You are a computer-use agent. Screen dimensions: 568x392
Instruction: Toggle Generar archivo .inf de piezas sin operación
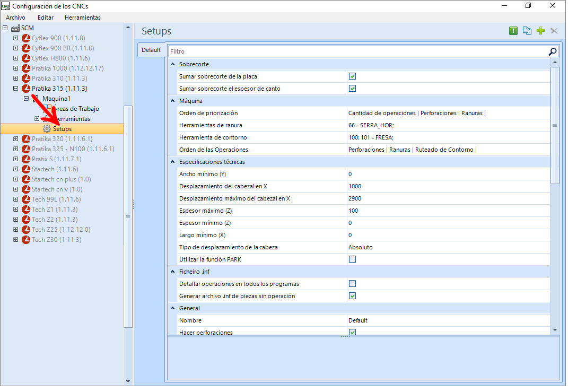pyautogui.click(x=352, y=296)
